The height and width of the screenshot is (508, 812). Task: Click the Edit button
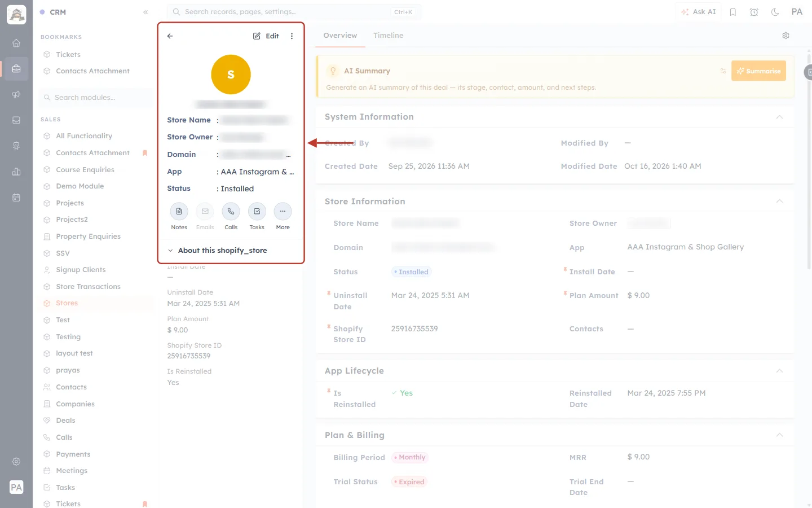pos(266,36)
